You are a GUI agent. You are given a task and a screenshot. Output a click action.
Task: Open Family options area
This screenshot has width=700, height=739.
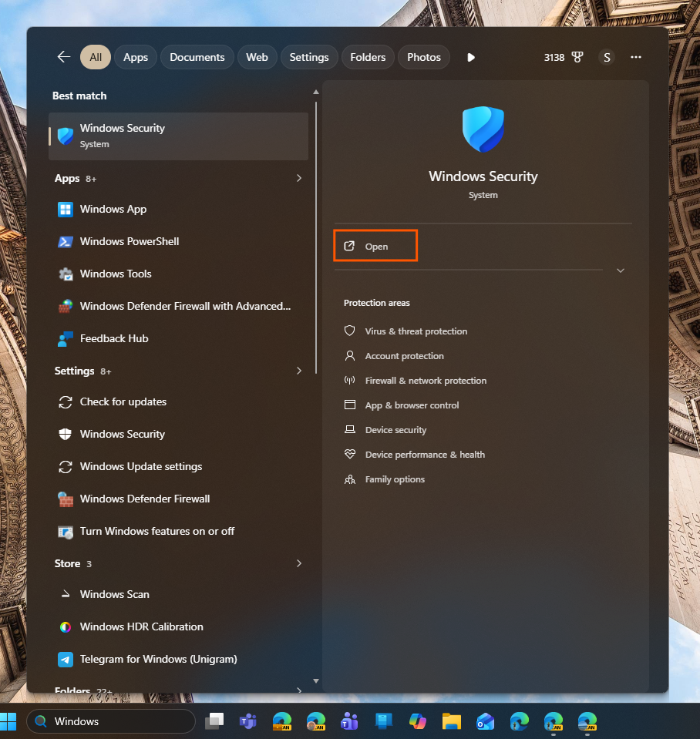384,479
